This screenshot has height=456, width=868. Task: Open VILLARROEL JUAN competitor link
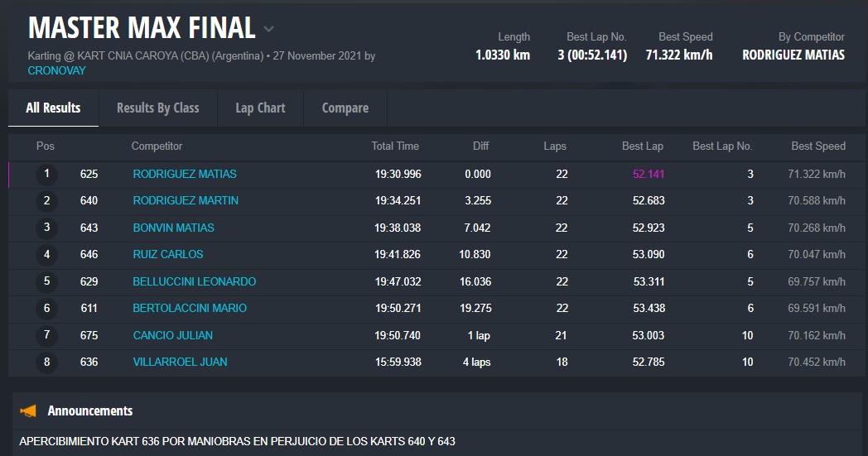click(x=180, y=362)
